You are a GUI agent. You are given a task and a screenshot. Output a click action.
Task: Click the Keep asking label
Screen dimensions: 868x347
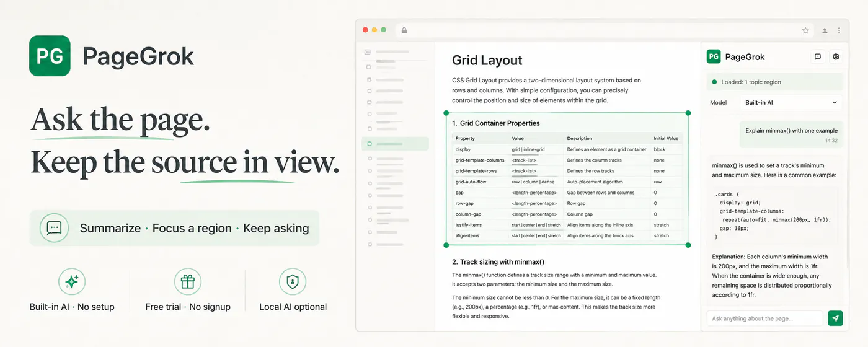click(276, 228)
